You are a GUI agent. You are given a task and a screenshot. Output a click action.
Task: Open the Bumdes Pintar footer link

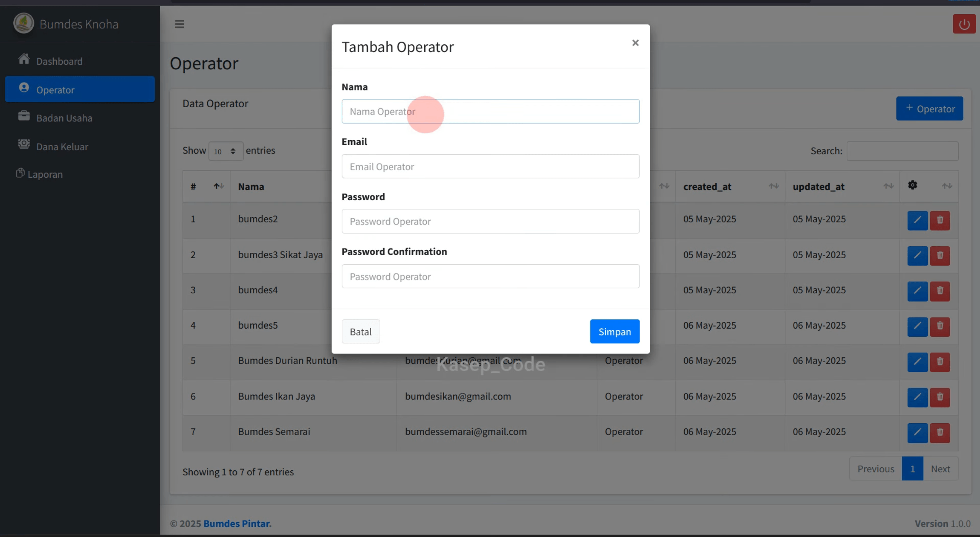point(237,524)
